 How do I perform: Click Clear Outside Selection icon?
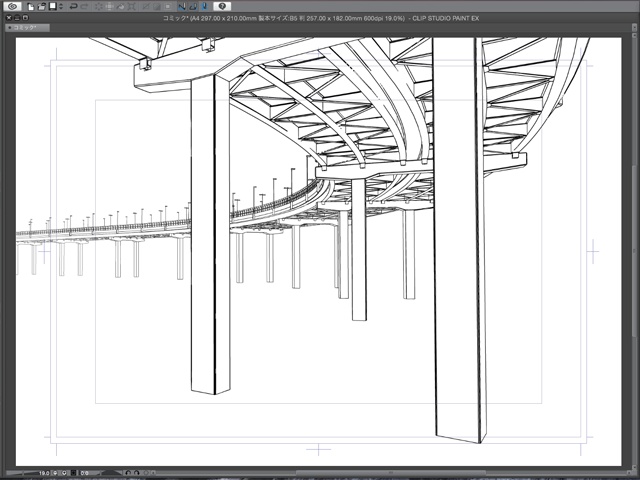click(109, 6)
